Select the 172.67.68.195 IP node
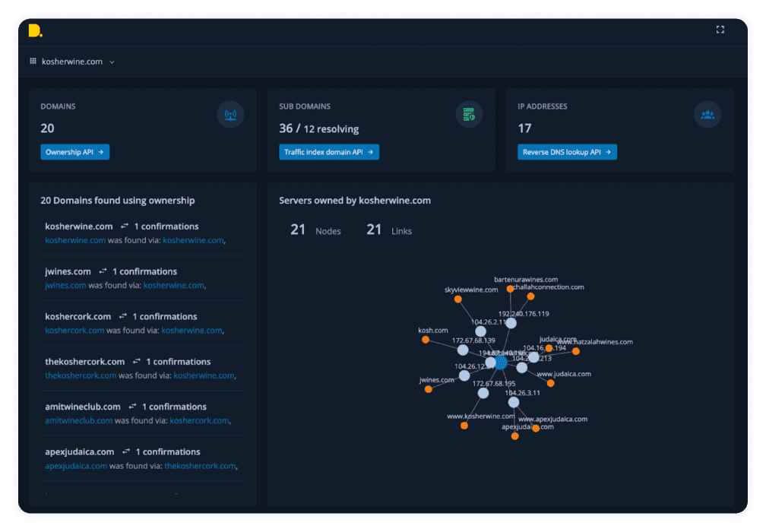The height and width of the screenshot is (532, 766). pos(483,393)
